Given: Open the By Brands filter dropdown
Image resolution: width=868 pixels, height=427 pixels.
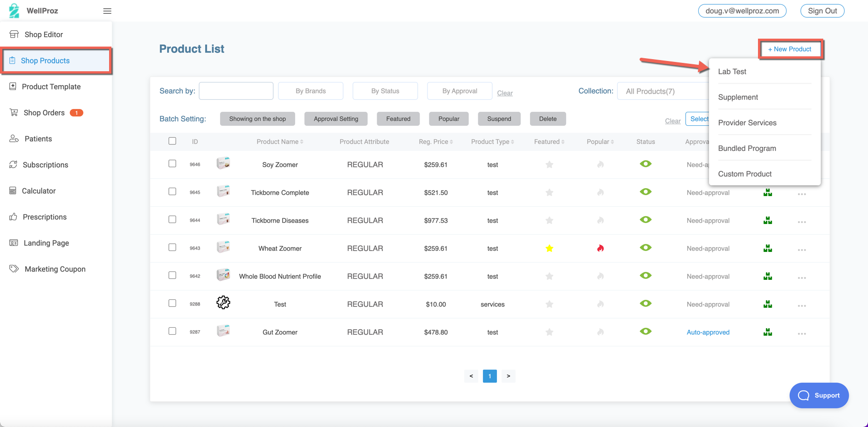Looking at the screenshot, I should [310, 91].
